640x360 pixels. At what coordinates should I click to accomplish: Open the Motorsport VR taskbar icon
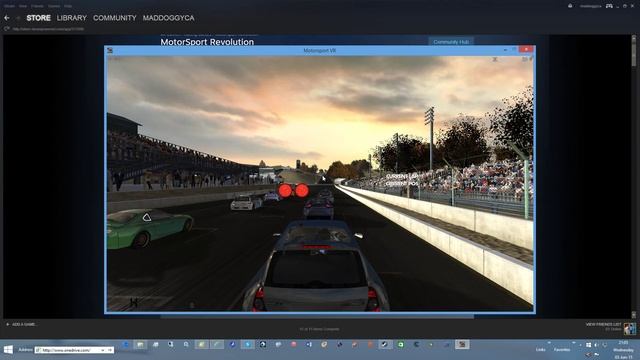click(462, 344)
